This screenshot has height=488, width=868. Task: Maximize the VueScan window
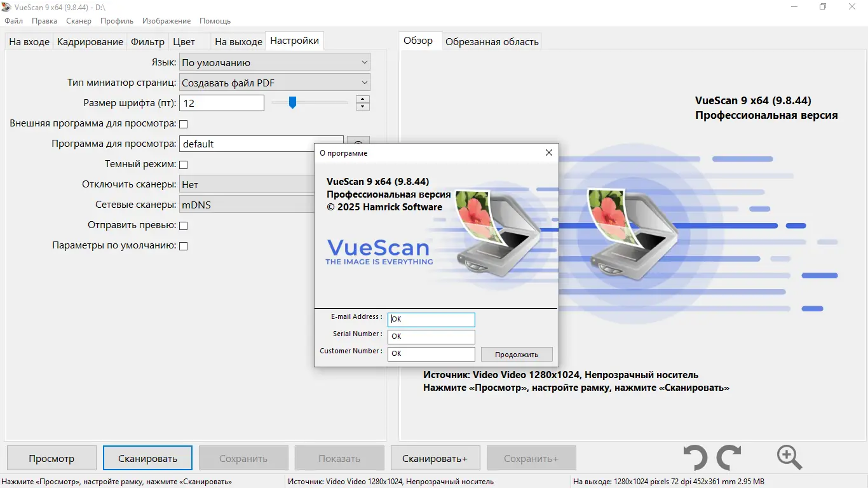(x=823, y=7)
